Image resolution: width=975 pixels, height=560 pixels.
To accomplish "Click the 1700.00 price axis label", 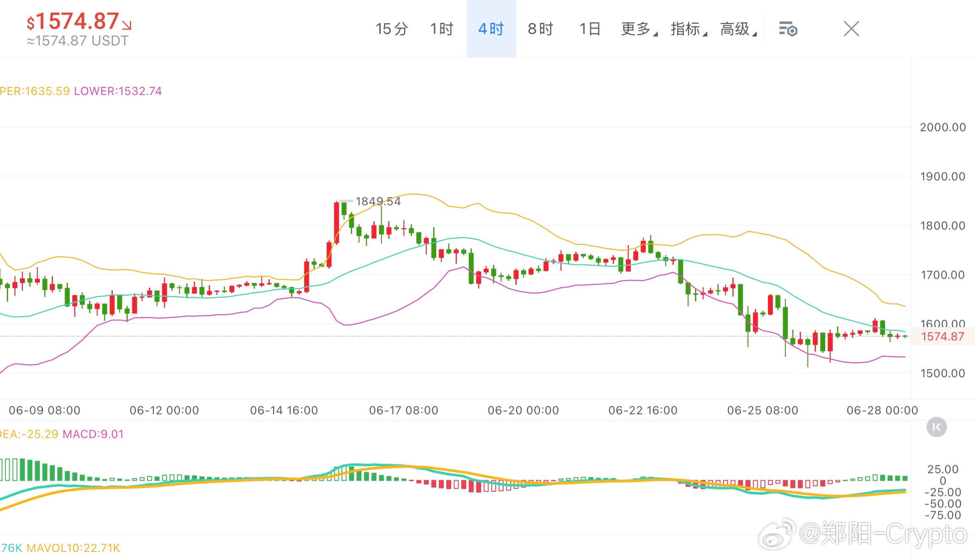I will 943,275.
